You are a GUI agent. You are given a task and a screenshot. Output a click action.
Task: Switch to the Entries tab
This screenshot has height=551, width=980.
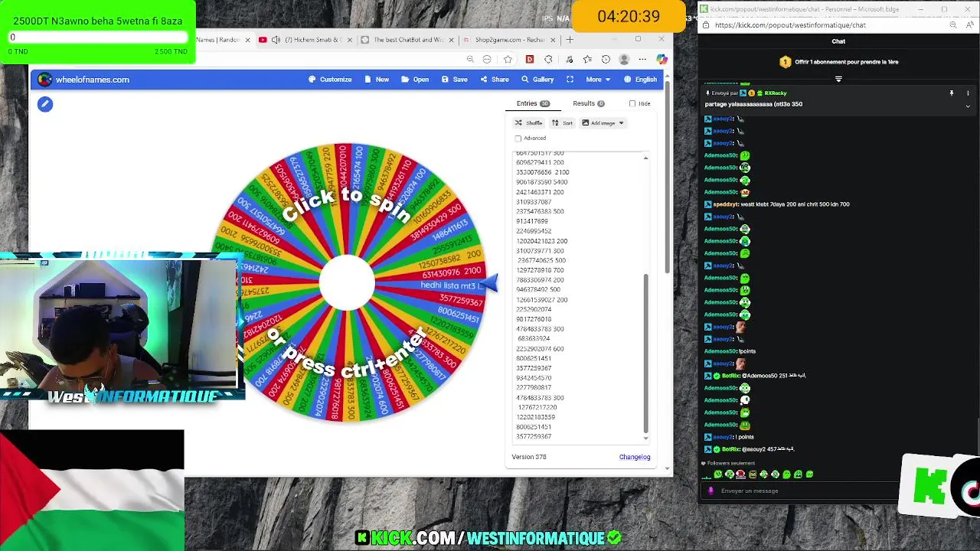533,103
